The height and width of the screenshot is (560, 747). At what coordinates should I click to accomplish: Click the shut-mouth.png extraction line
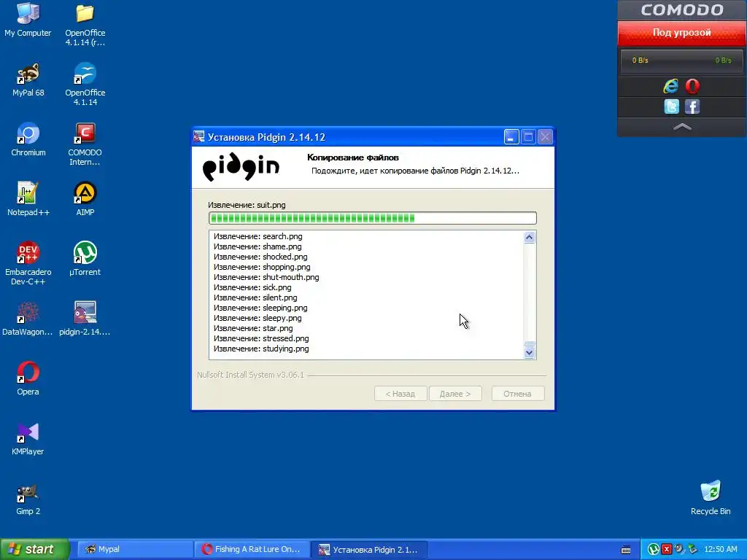(x=266, y=278)
